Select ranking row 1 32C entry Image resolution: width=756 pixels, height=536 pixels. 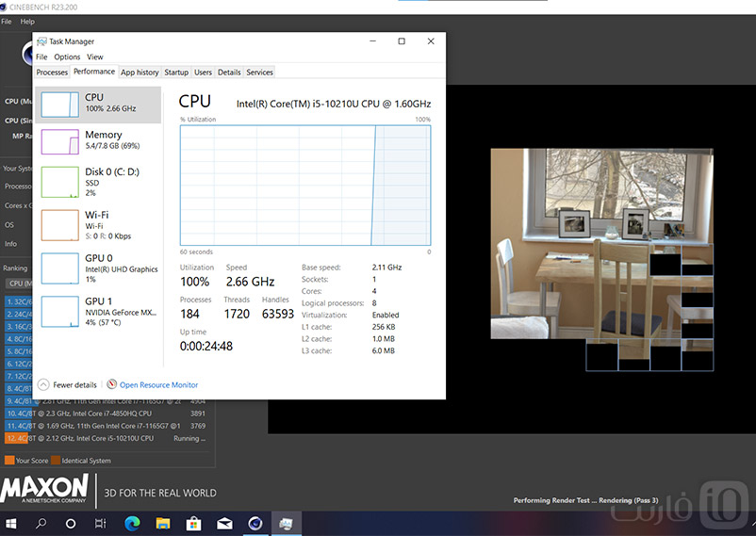18,301
